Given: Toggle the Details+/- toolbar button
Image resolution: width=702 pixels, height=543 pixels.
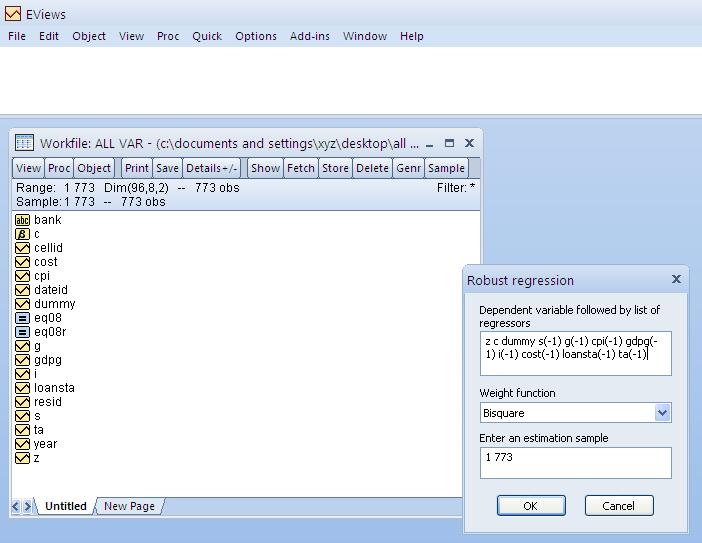Looking at the screenshot, I should click(x=212, y=168).
